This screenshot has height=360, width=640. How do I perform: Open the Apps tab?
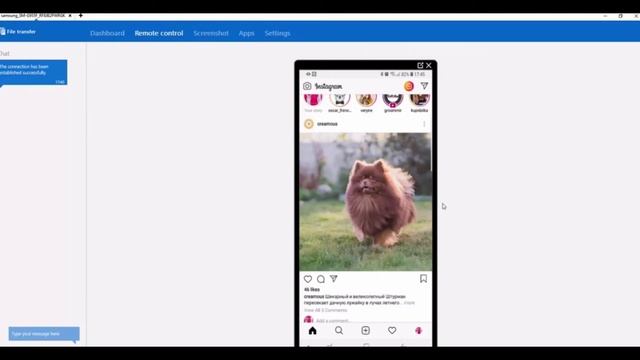pos(246,33)
